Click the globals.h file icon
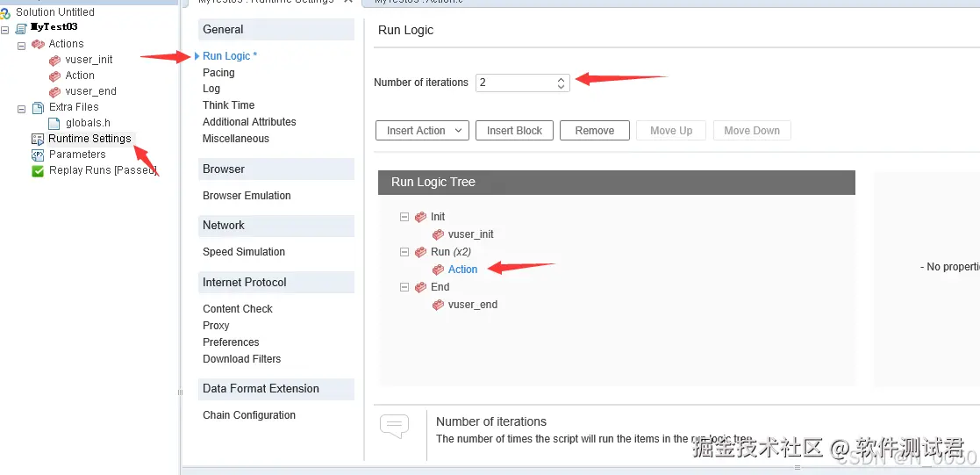Screen dimensions: 980x475 (x=54, y=123)
